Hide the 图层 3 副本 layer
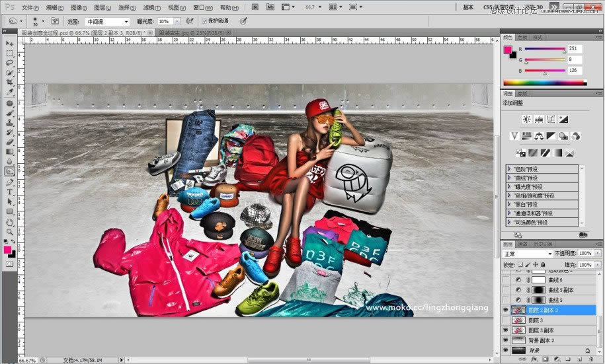This screenshot has width=605, height=364. pos(506,330)
